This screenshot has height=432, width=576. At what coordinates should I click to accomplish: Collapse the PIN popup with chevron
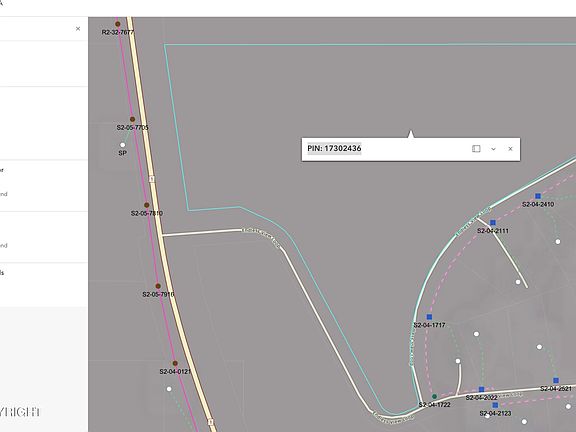tap(493, 149)
